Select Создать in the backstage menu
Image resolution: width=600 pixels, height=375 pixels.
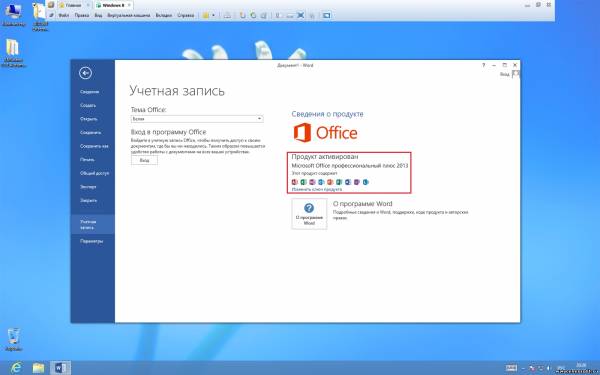click(88, 105)
